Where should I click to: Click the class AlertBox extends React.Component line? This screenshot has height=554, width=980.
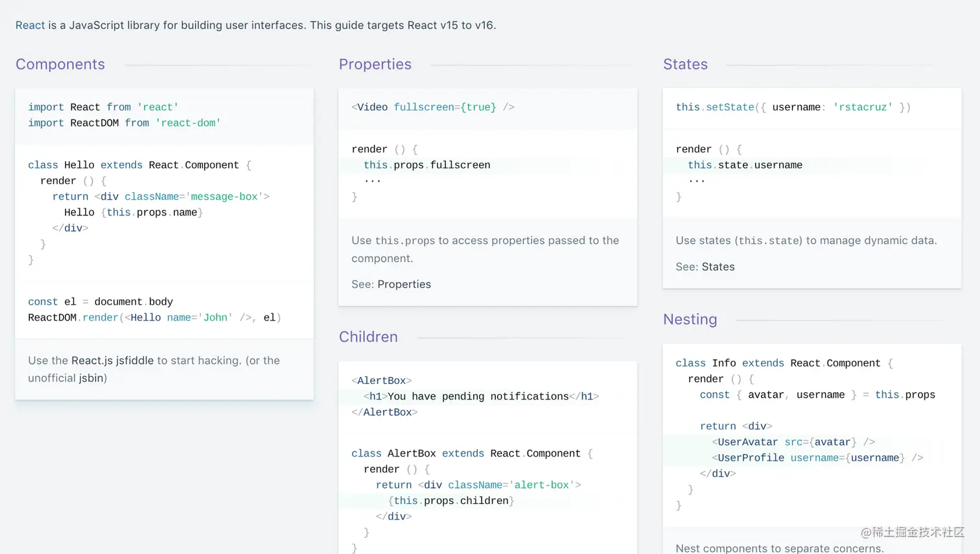coord(472,453)
